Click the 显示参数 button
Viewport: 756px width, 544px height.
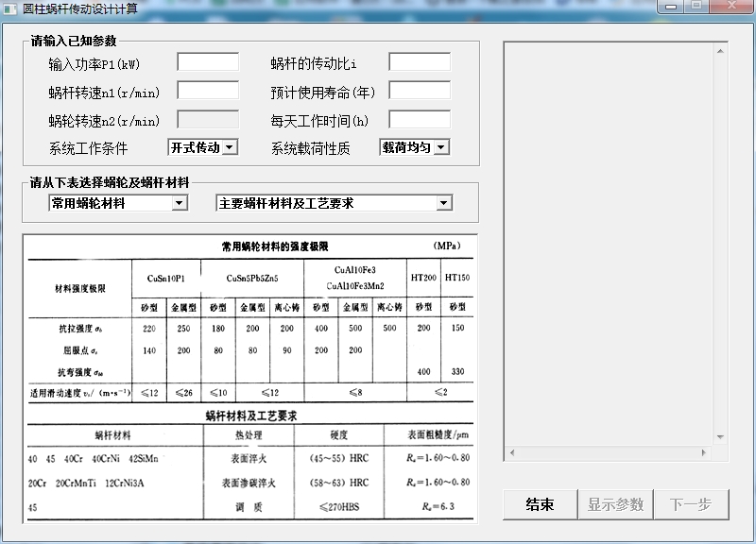tap(615, 504)
